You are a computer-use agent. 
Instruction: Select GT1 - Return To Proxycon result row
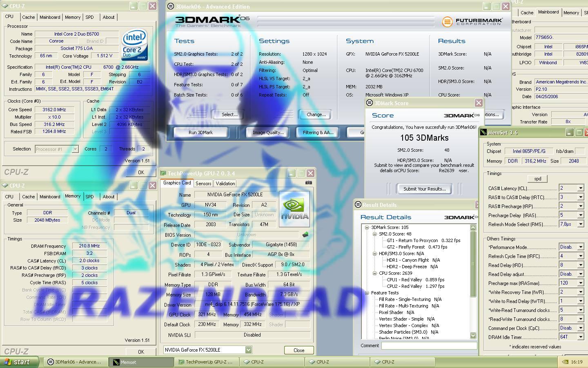(x=423, y=240)
